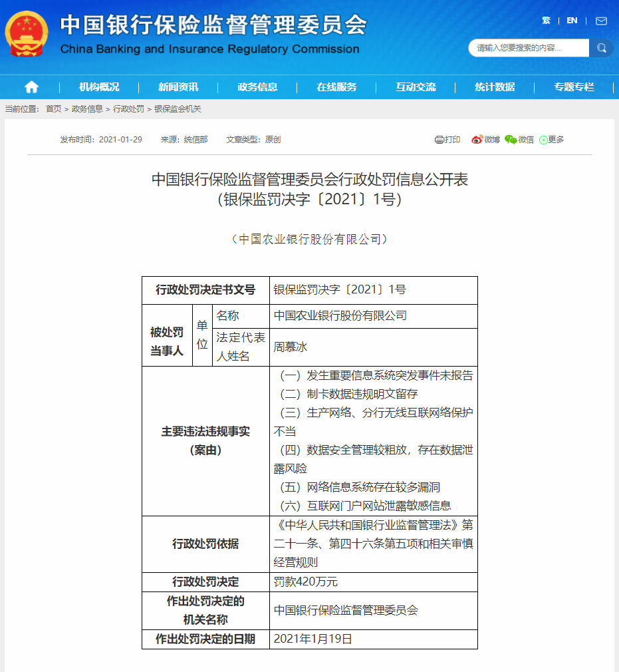Click the 来源: 统信部 text
Screen dimensions: 619x672
coord(184,140)
